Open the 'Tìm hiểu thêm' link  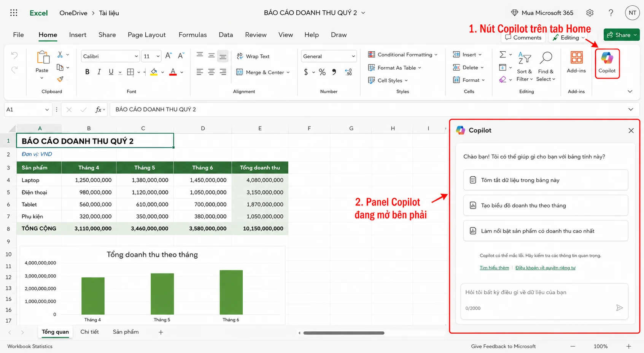[494, 268]
